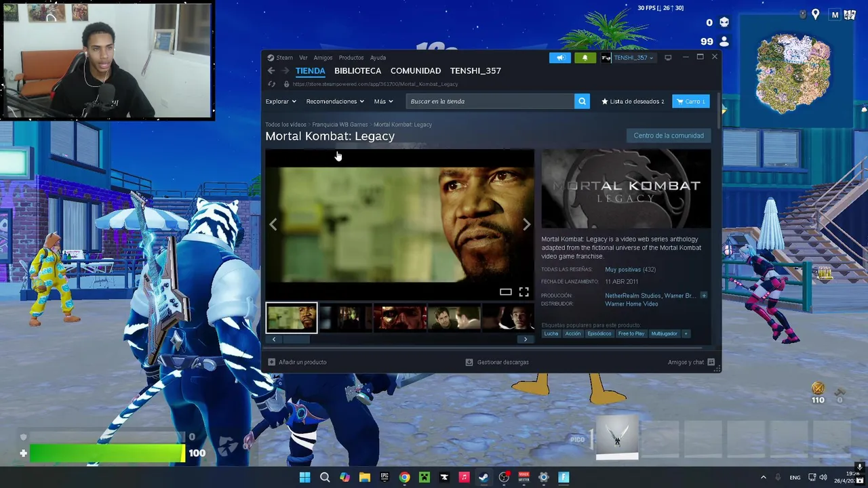This screenshot has height=488, width=868.
Task: Open Windows Start menu
Action: tap(304, 477)
